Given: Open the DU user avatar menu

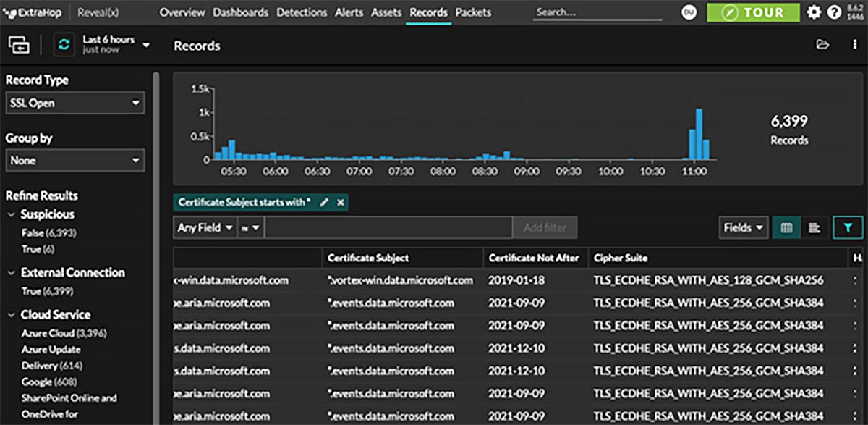Looking at the screenshot, I should [x=689, y=12].
